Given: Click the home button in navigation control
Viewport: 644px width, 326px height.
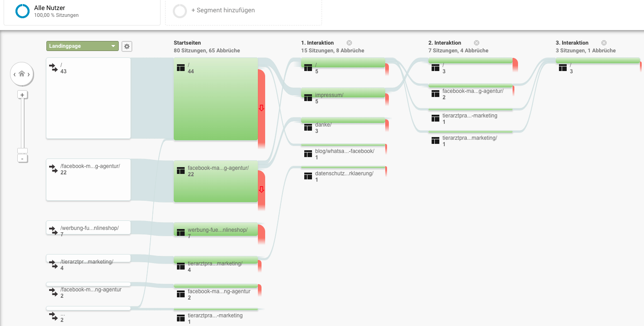Looking at the screenshot, I should 22,74.
